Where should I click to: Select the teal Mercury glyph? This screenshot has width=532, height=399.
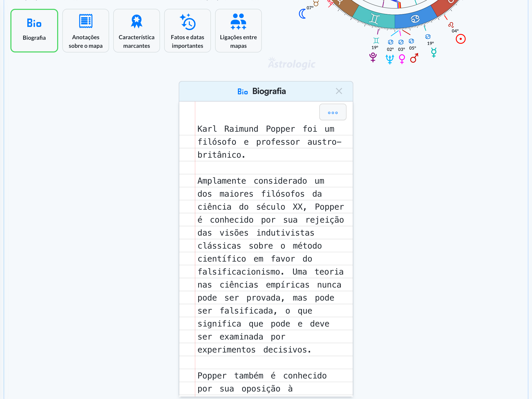tap(434, 52)
